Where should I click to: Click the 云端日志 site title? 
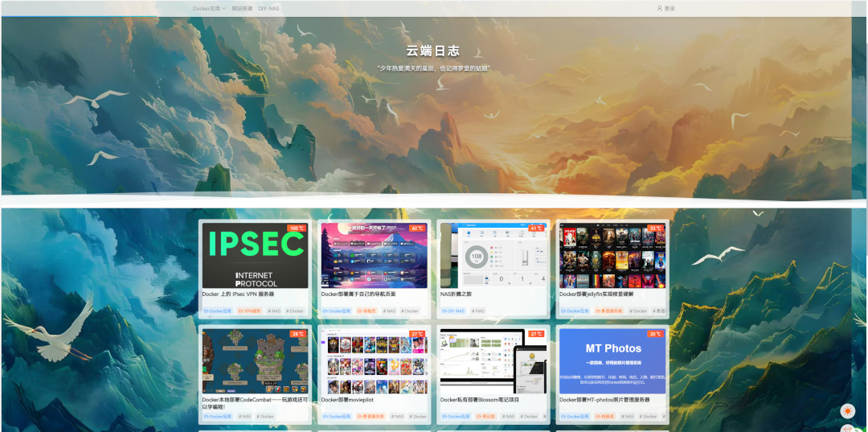click(433, 51)
